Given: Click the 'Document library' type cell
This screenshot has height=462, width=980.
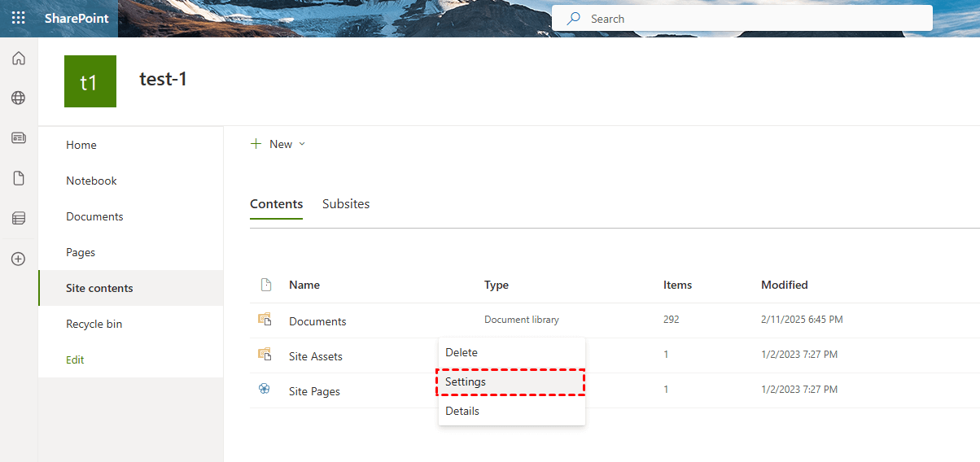Looking at the screenshot, I should tap(522, 320).
